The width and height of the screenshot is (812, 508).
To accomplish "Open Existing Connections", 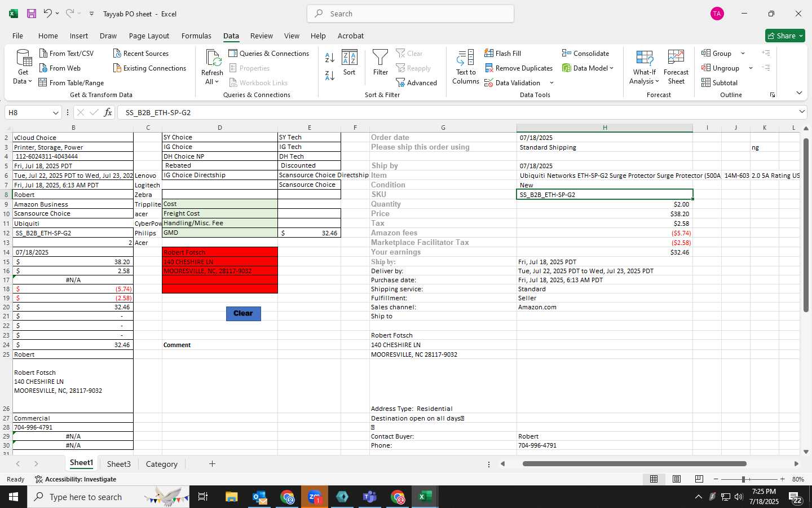I will coord(149,68).
